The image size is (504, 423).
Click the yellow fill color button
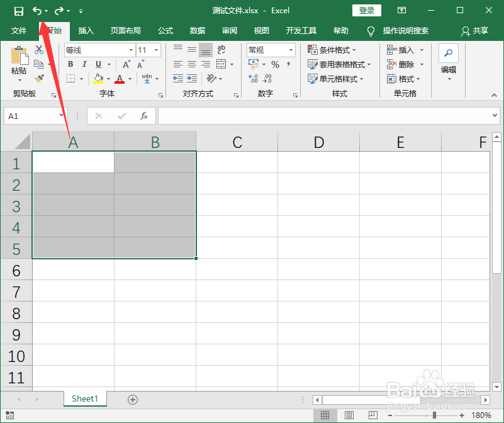[98, 79]
